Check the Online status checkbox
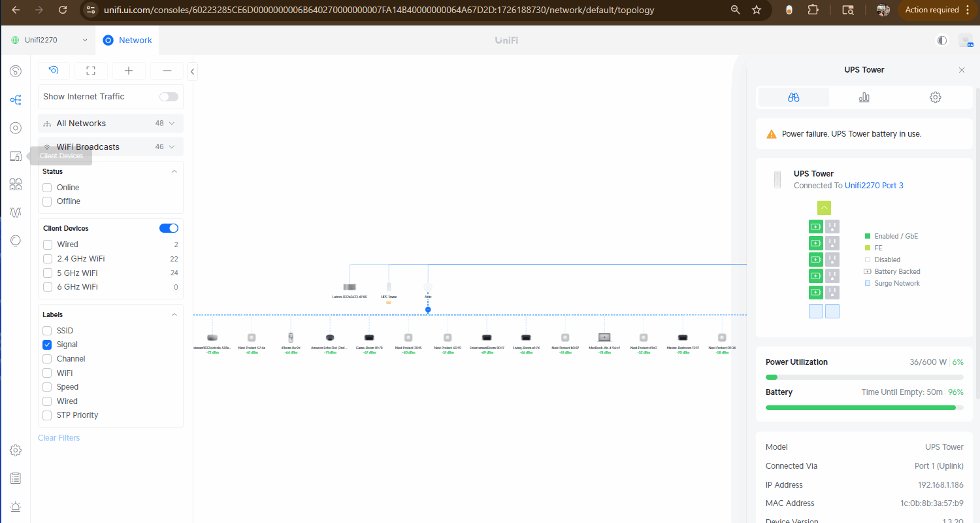The image size is (980, 523). [47, 188]
